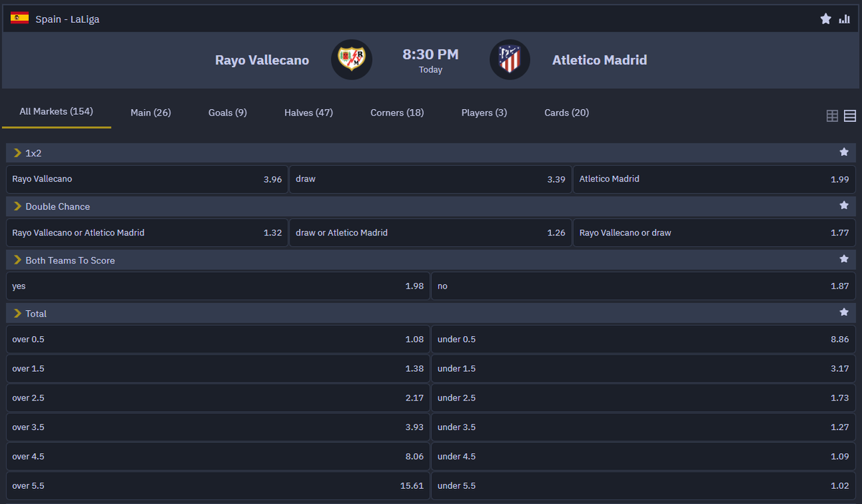The image size is (862, 504).
Task: Bet on Atletico Madrid win at 1.99
Action: pos(714,179)
